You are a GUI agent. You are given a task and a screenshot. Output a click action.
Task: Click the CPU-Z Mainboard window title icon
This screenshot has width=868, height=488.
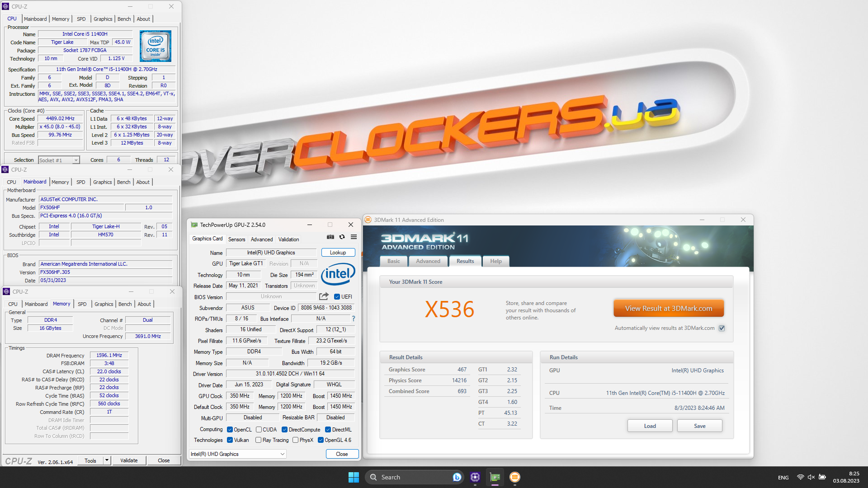(x=5, y=169)
